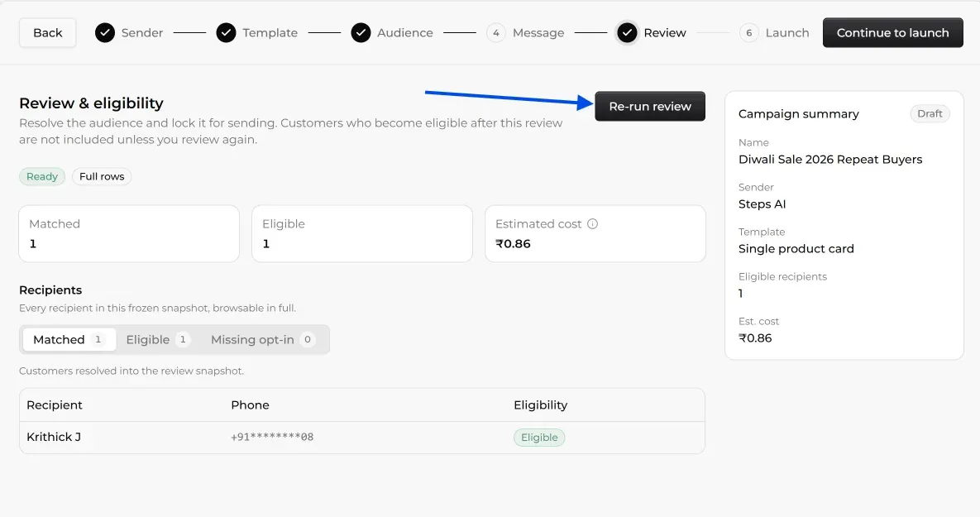Click the Phone column header

point(250,405)
